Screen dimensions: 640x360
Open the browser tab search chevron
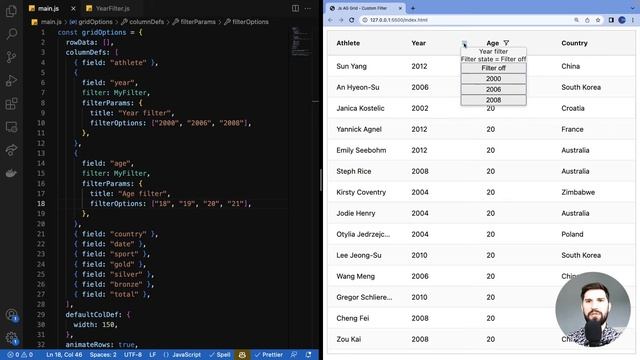coord(632,8)
